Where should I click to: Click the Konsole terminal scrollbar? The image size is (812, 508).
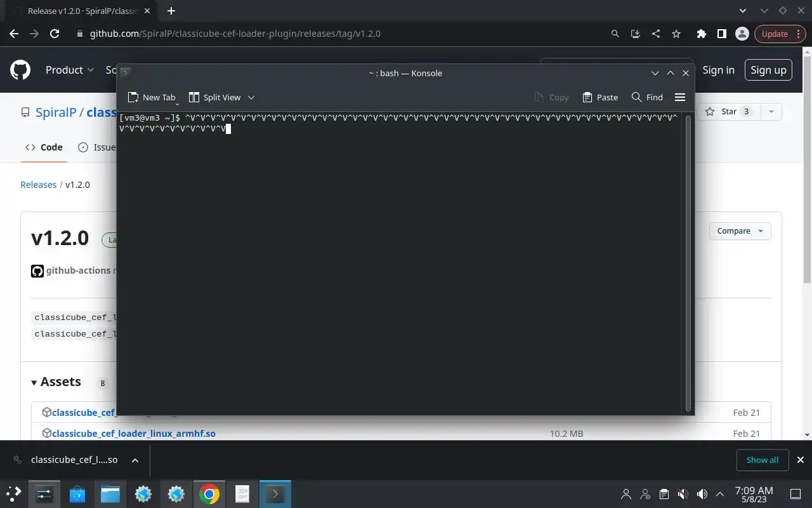coord(688,264)
